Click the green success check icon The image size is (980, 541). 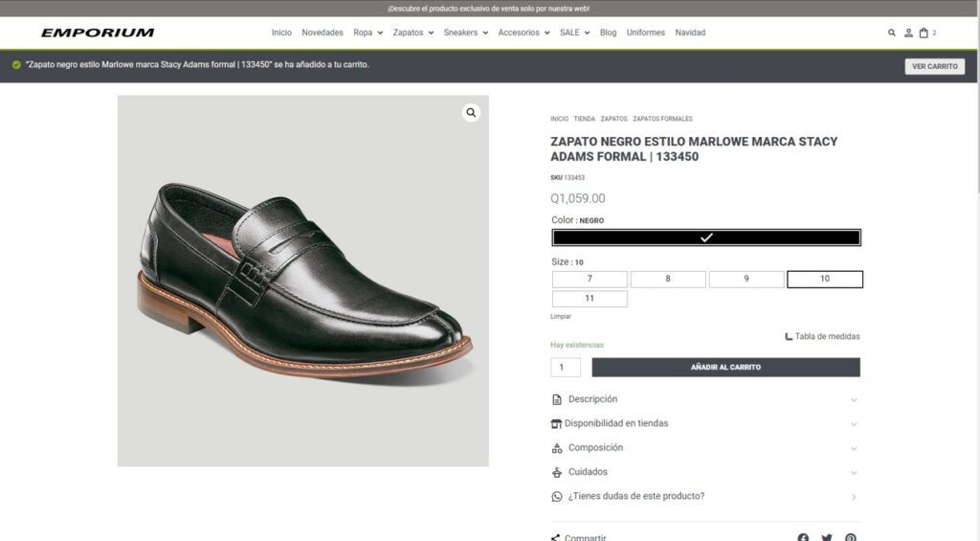pyautogui.click(x=16, y=64)
